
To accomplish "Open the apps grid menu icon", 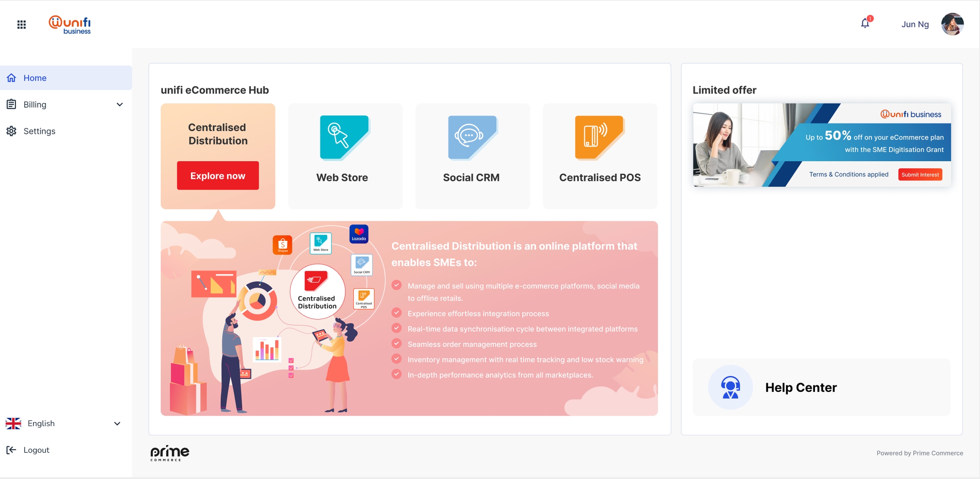I will (x=21, y=25).
